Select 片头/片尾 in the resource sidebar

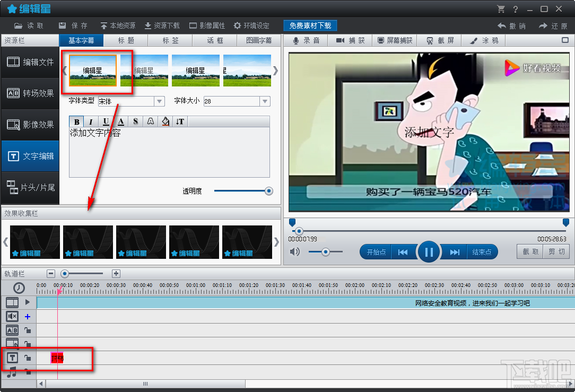tap(30, 188)
